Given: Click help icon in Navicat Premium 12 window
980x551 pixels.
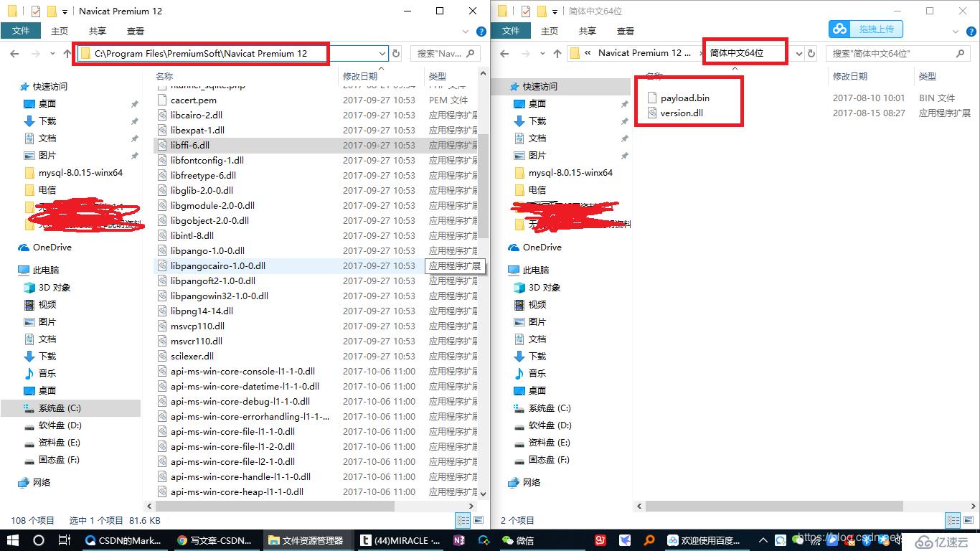Looking at the screenshot, I should click(481, 31).
